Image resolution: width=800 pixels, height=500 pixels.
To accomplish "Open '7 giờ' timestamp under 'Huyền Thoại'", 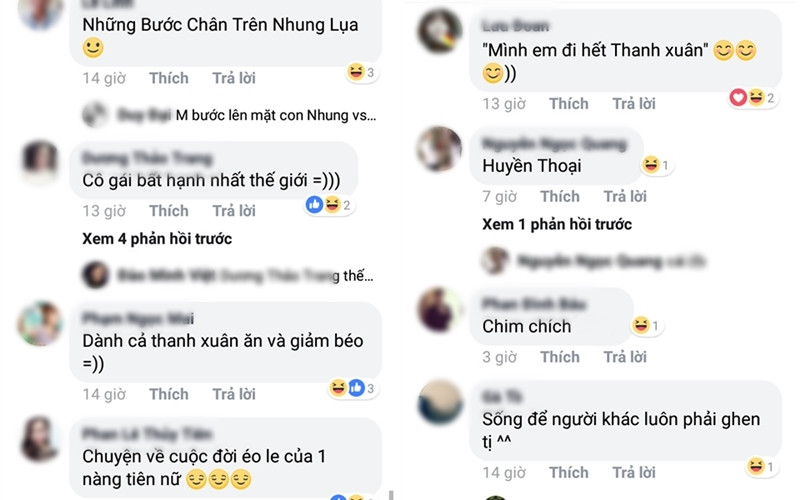I will (x=499, y=196).
